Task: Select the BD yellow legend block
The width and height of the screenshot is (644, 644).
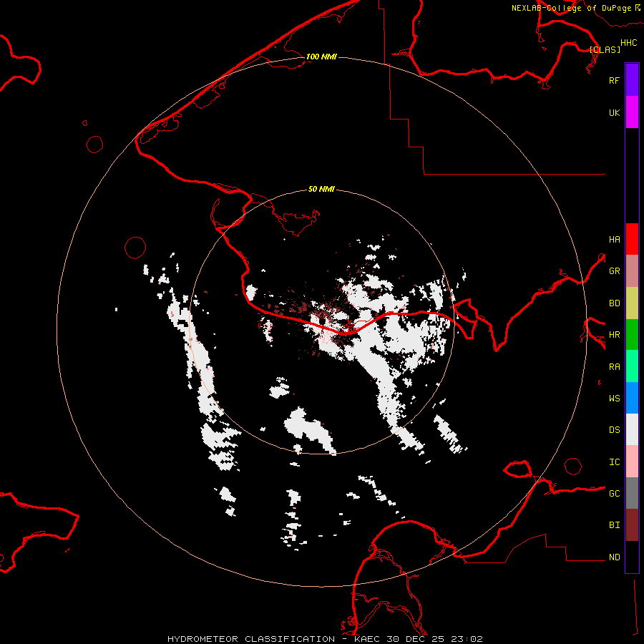Action: click(632, 303)
